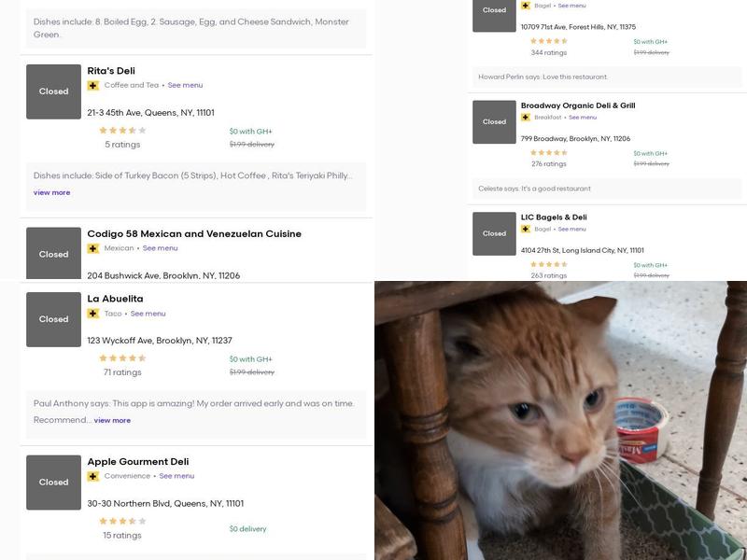Open See menu for Apple Gourment Deli
Screen dimensions: 747x560
[176, 476]
